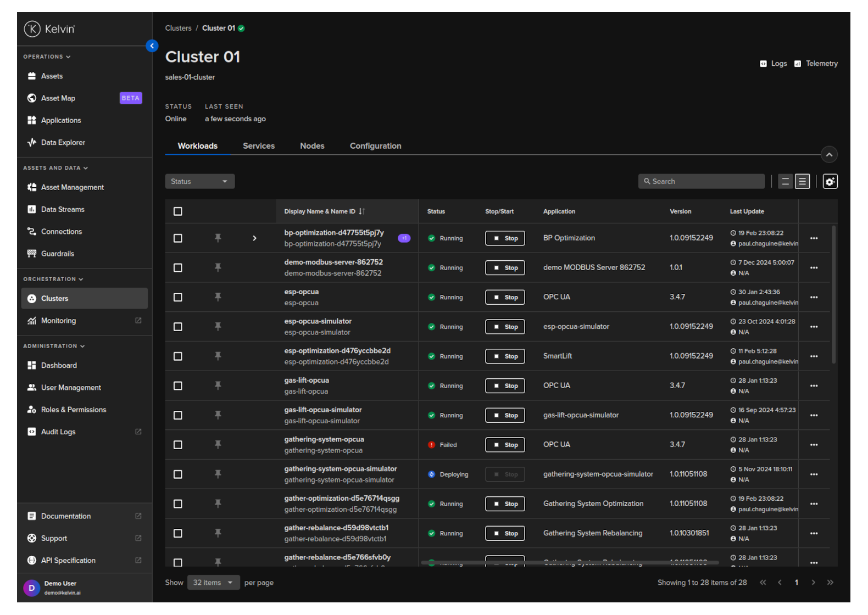Image resolution: width=868 pixels, height=615 pixels.
Task: Open the Status filter dropdown
Action: pyautogui.click(x=199, y=182)
